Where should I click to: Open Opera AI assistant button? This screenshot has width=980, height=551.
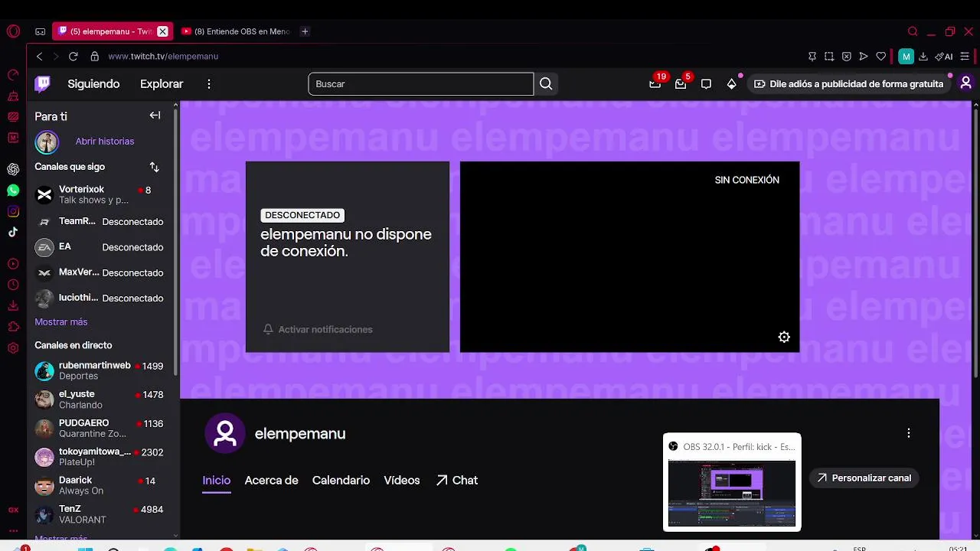(944, 56)
